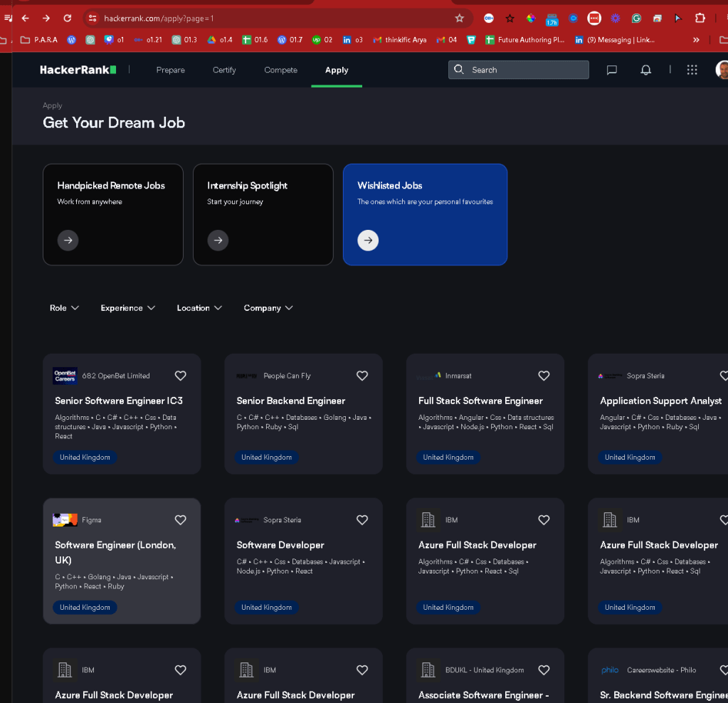Click the HackerRank logo

click(x=78, y=70)
